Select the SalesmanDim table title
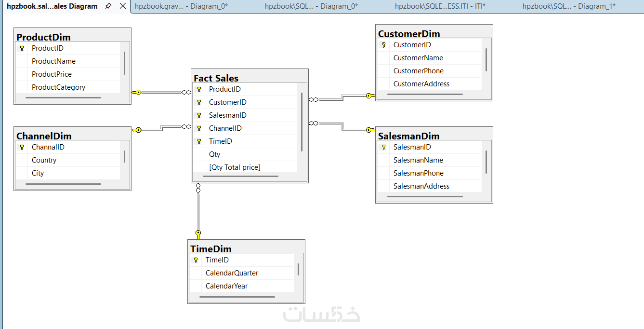This screenshot has width=644, height=329. [x=409, y=136]
